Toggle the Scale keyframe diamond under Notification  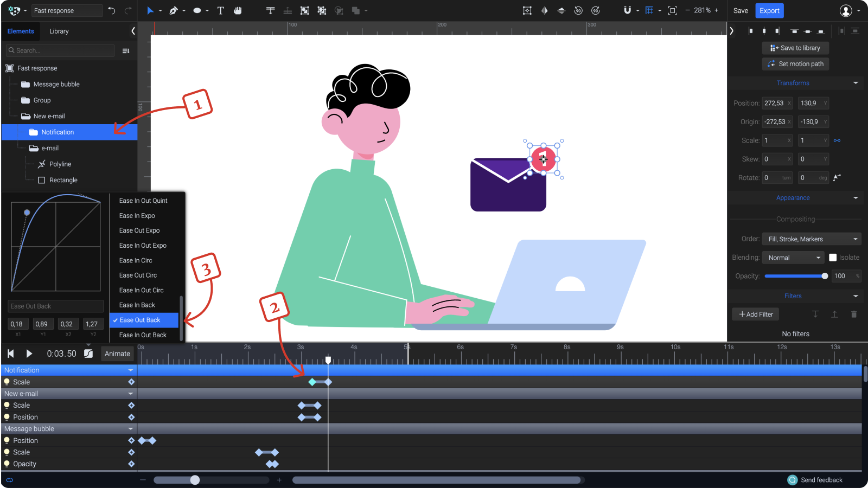pos(131,382)
